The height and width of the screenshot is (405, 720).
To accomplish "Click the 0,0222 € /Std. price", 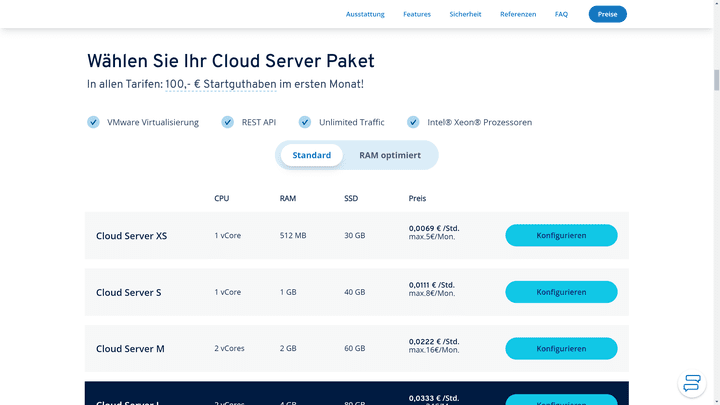I will pos(434,342).
